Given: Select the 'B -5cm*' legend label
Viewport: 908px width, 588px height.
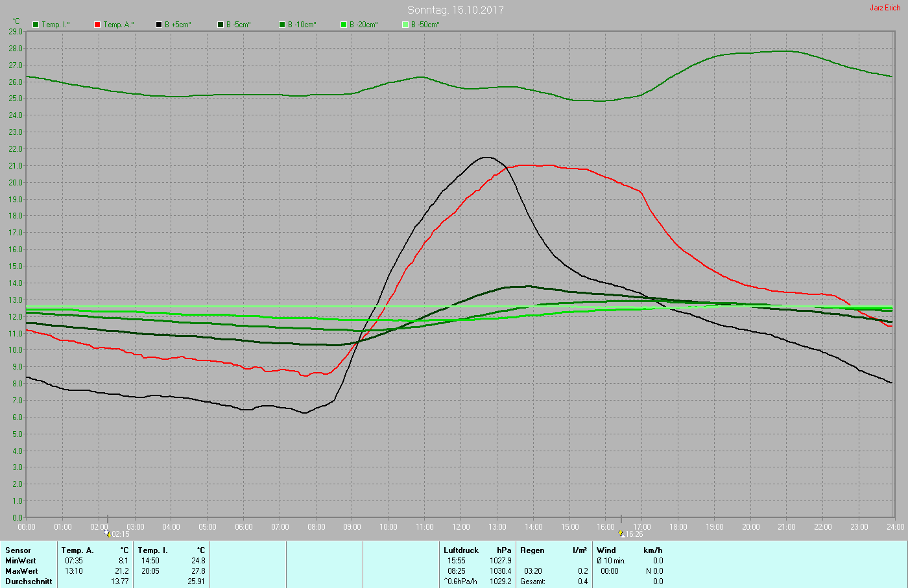Looking at the screenshot, I should (239, 25).
